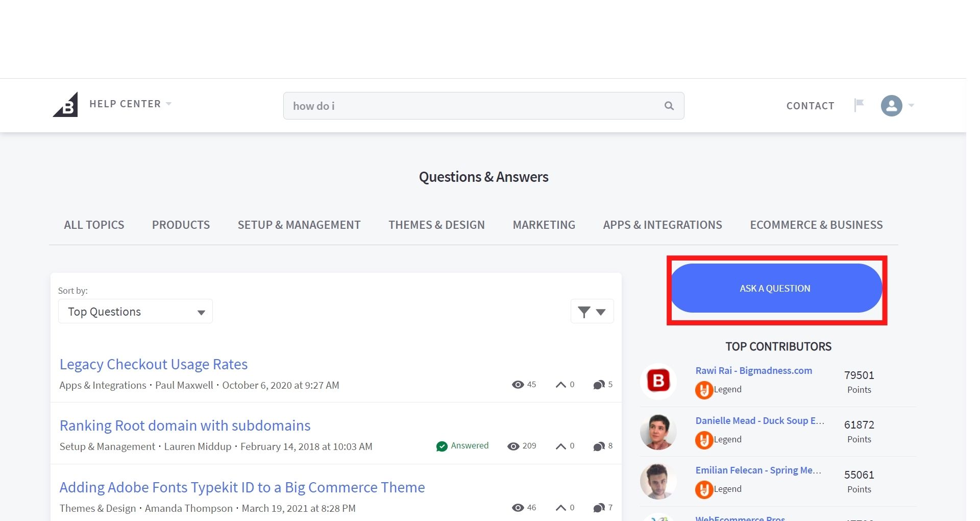Open the Adding Adobe Fonts Typekit ID question
This screenshot has width=980, height=521.
[242, 487]
